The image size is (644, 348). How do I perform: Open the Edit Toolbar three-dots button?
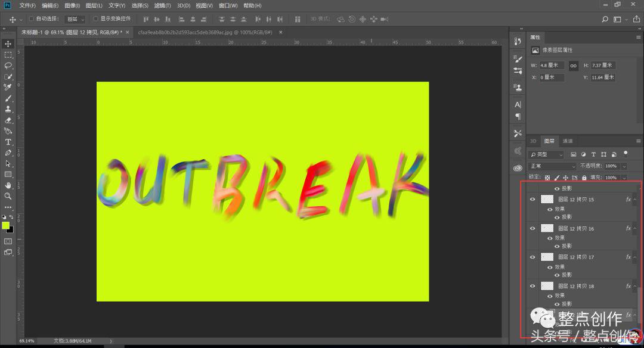pos(8,207)
